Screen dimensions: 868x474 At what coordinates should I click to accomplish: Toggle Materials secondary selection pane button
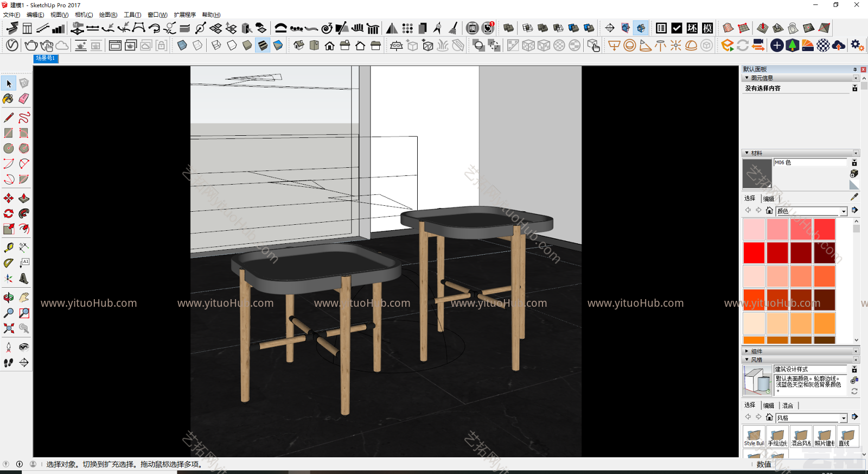tap(854, 162)
